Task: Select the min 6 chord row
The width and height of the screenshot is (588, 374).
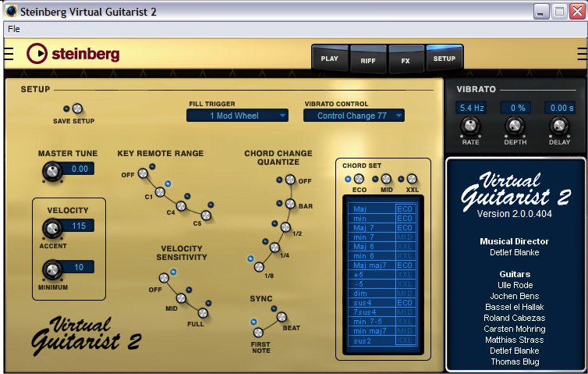Action: [x=382, y=256]
